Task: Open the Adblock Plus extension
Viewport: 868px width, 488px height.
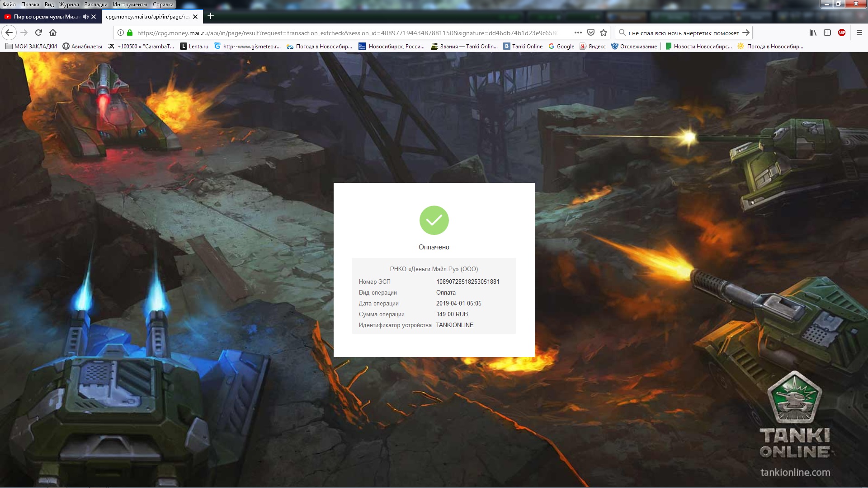Action: 842,33
